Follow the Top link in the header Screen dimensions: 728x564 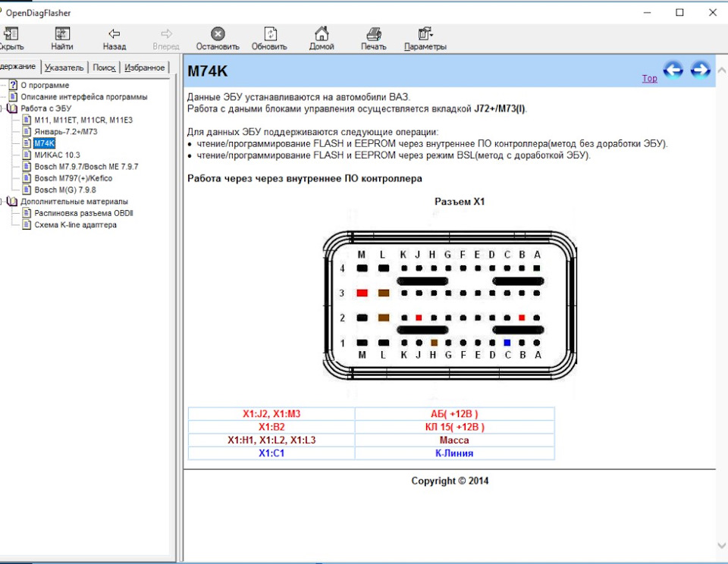650,78
